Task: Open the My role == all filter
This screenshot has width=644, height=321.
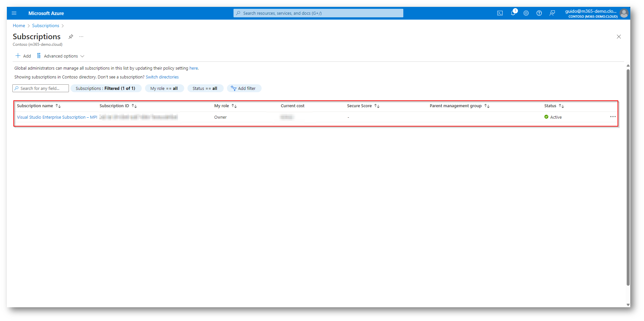Action: [x=164, y=88]
